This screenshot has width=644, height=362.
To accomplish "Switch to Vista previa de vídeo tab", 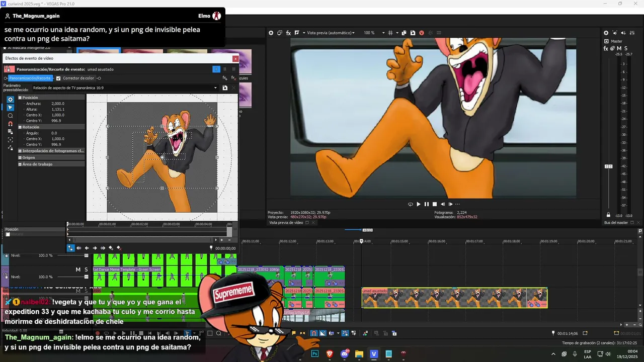I will [286, 223].
